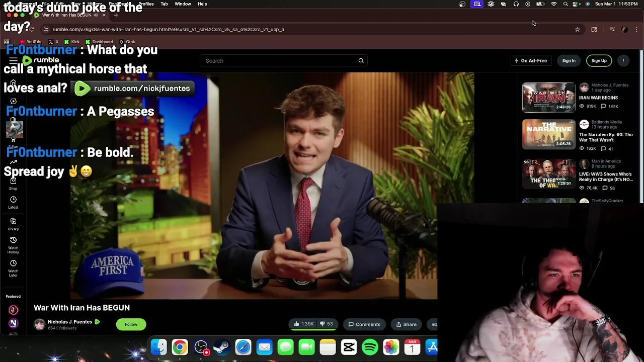Open Watch Later in Rumble sidebar
Image resolution: width=644 pixels, height=362 pixels.
click(13, 268)
